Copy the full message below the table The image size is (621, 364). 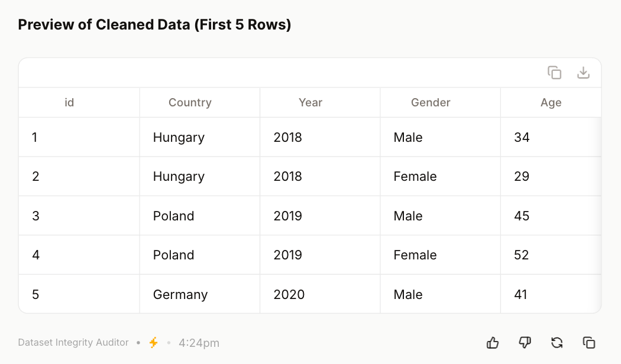pyautogui.click(x=588, y=343)
